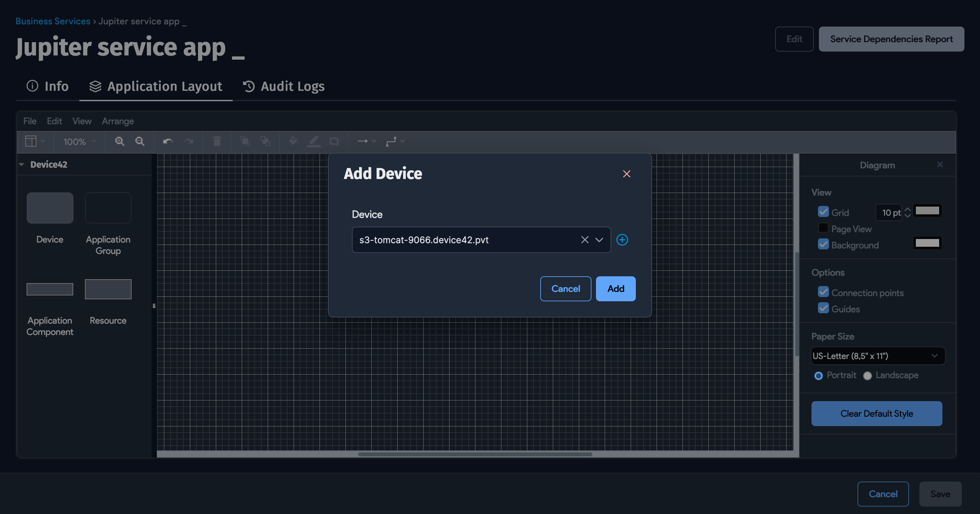980x514 pixels.
Task: Click the Service Dependencies Report button
Action: tap(891, 39)
